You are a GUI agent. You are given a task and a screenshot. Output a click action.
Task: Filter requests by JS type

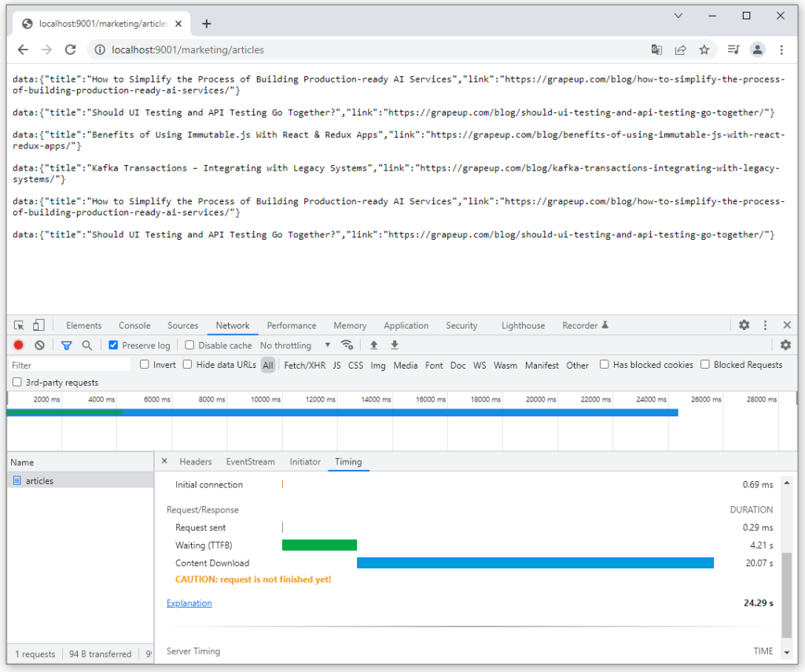point(336,365)
